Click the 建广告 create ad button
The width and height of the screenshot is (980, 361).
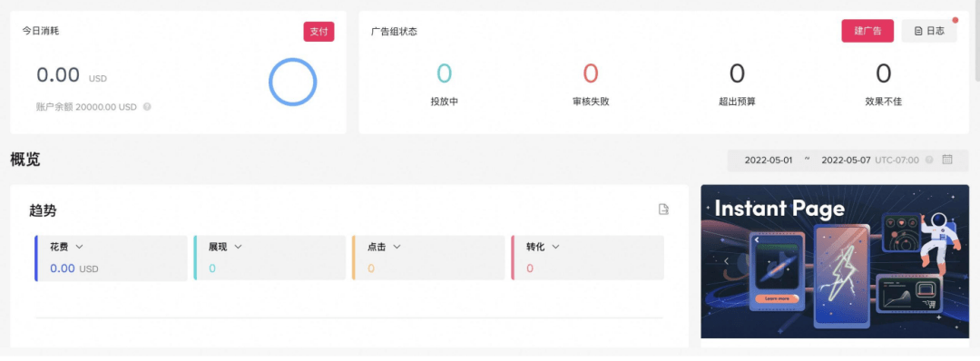[x=867, y=31]
